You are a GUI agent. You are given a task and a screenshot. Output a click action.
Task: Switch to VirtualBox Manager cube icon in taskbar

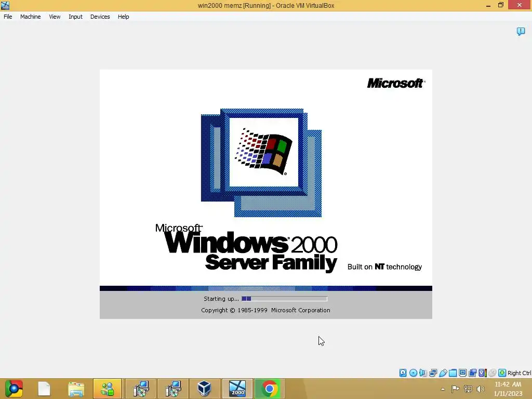pyautogui.click(x=205, y=389)
